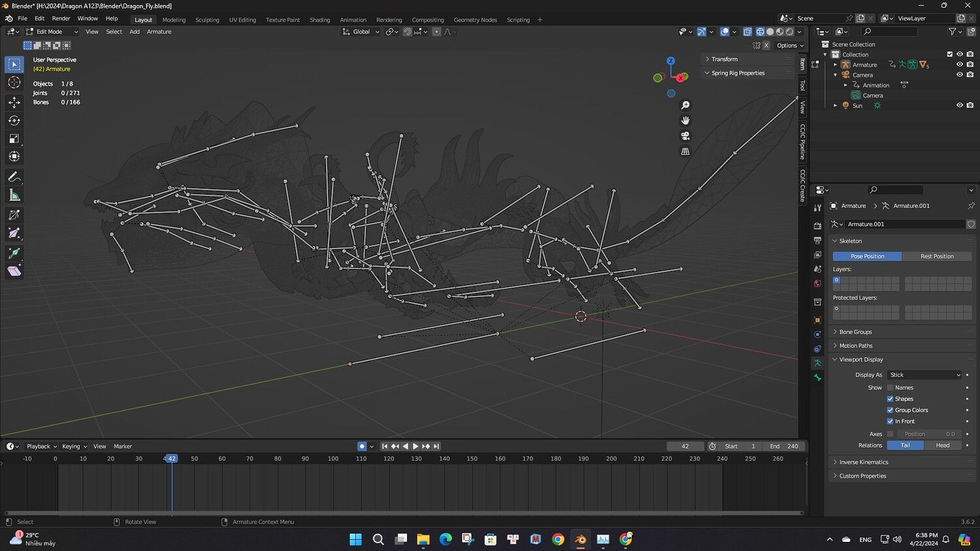The height and width of the screenshot is (551, 980).
Task: Open the outliner filter funnel
Action: tap(953, 31)
